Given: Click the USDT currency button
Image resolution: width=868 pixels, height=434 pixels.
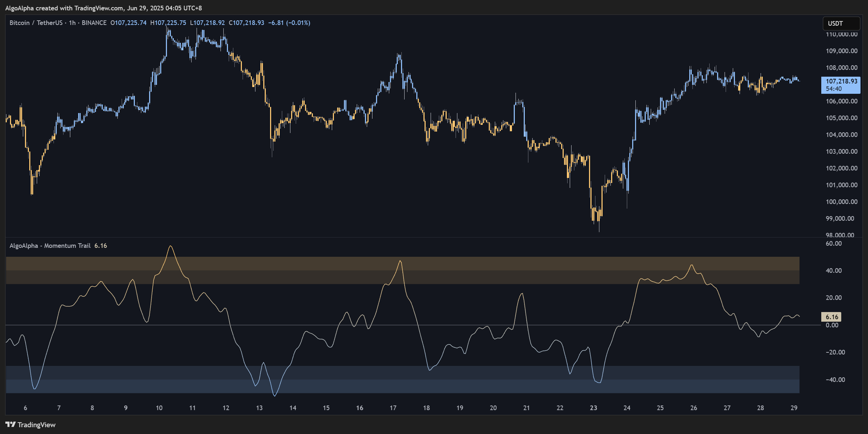Looking at the screenshot, I should [841, 24].
